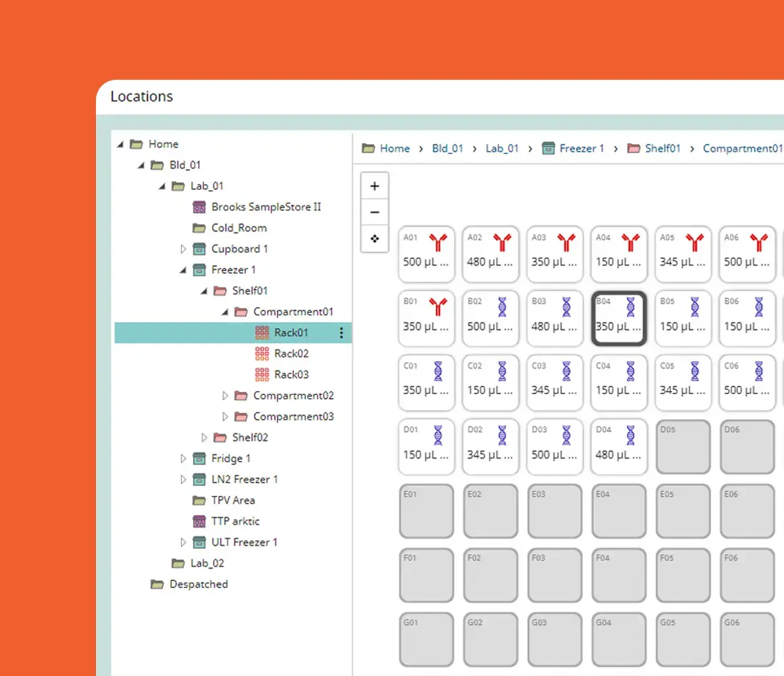Select the highlighted well B04
Image resolution: width=784 pixels, height=676 pixels.
coord(618,318)
